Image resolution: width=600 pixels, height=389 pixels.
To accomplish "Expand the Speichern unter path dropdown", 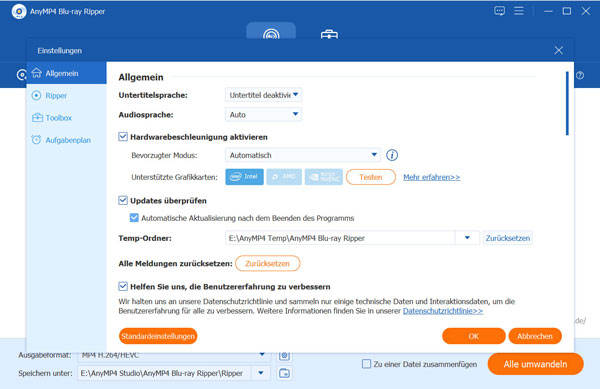I will pyautogui.click(x=261, y=373).
